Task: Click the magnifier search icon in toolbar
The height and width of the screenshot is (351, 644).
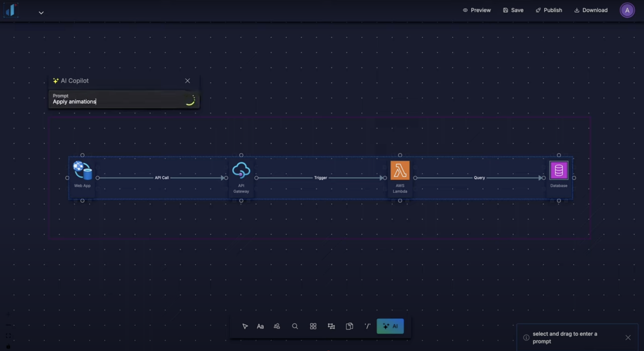Action: (x=295, y=326)
